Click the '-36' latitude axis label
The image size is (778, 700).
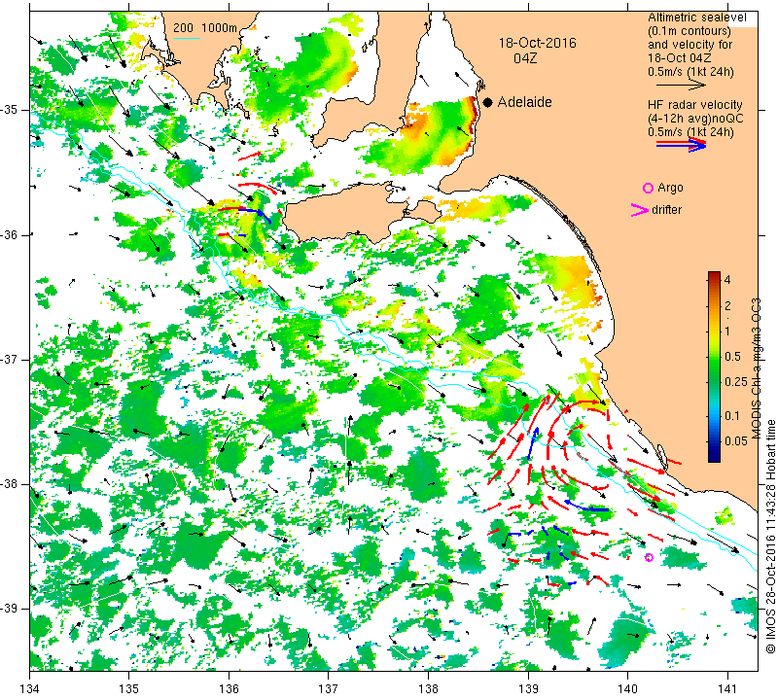[11, 234]
